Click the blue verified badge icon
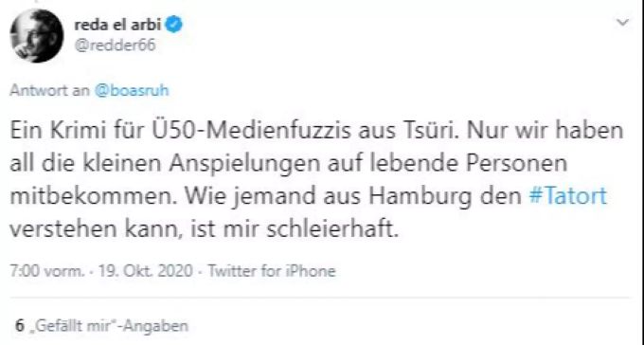 [173, 25]
